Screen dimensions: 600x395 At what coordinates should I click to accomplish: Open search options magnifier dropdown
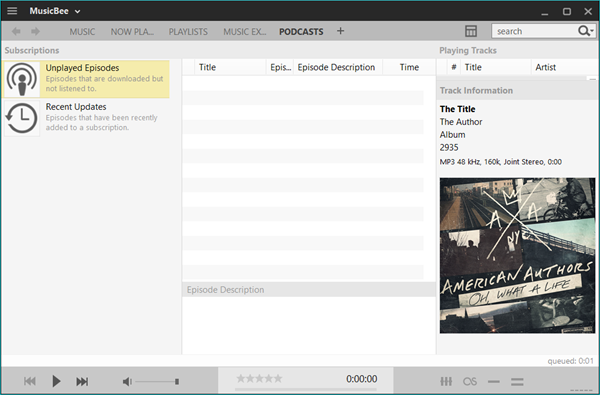pos(586,31)
